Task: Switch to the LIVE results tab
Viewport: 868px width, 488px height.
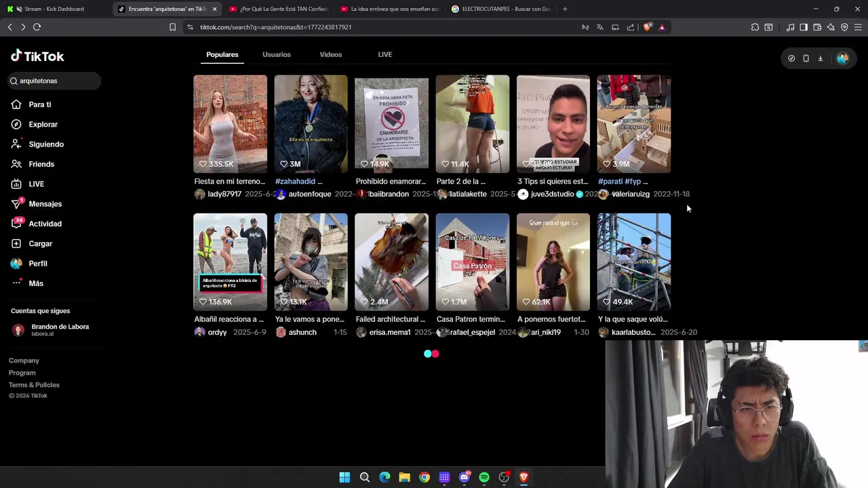Action: click(x=385, y=54)
